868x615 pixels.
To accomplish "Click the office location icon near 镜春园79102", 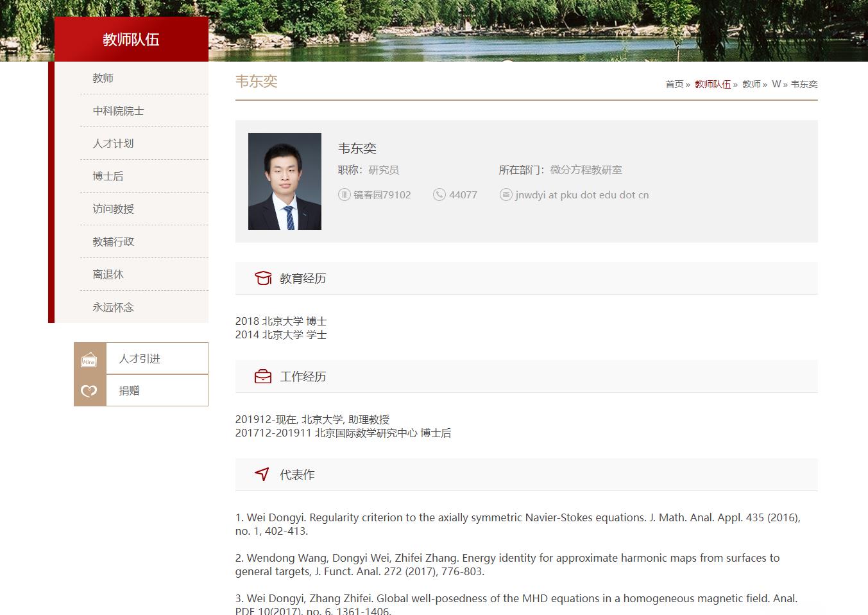I will (x=345, y=195).
